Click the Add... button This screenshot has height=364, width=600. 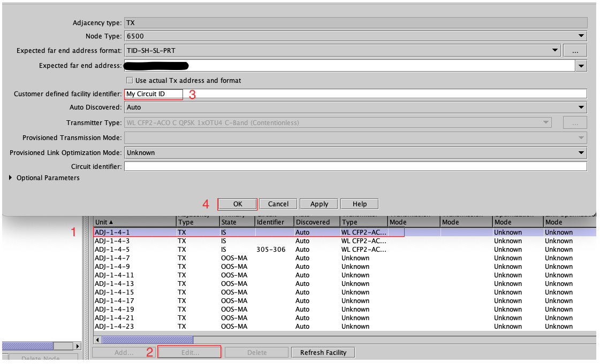(124, 353)
